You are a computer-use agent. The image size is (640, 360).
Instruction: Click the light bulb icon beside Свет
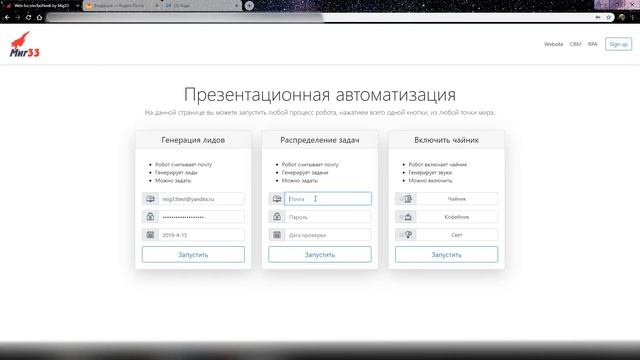point(408,235)
